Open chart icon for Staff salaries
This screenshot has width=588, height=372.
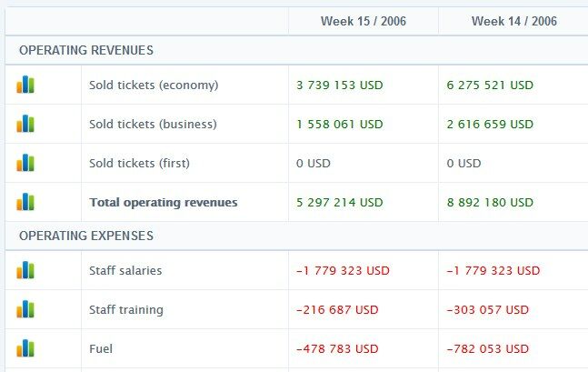pos(25,270)
